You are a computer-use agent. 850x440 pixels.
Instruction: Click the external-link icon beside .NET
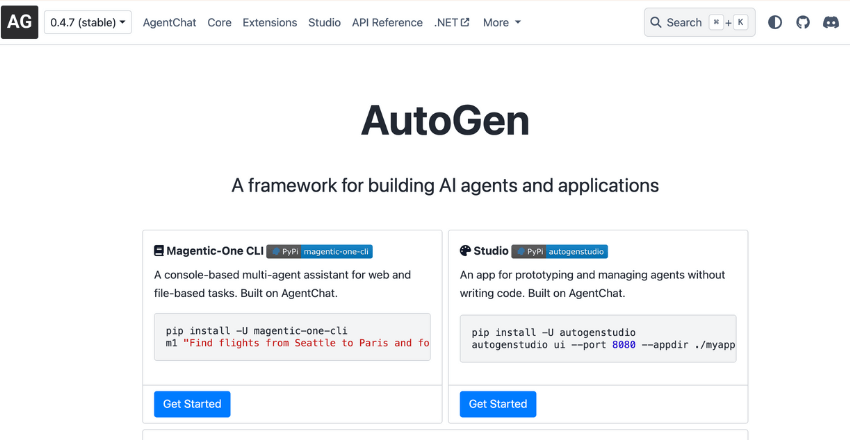(x=465, y=22)
